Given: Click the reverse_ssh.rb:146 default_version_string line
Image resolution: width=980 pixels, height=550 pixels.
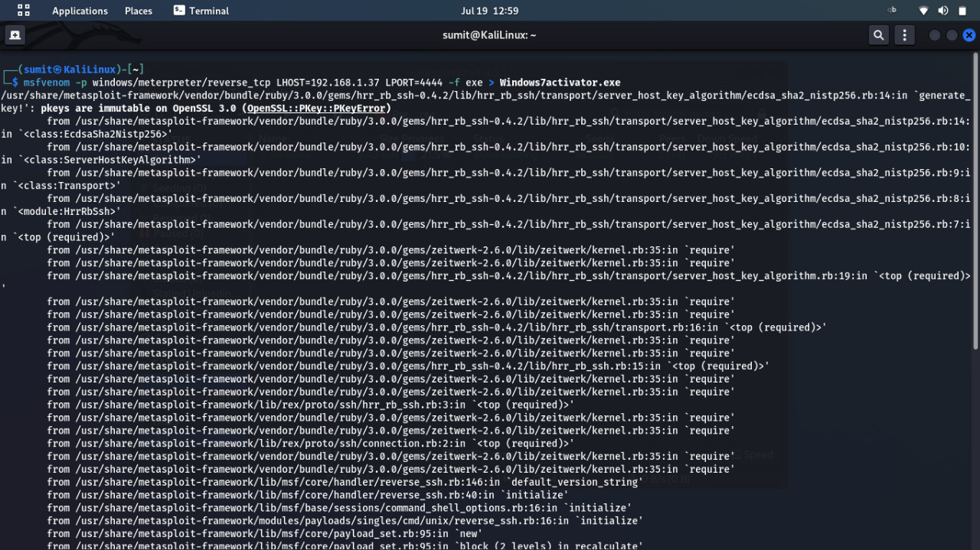Looking at the screenshot, I should pos(345,482).
